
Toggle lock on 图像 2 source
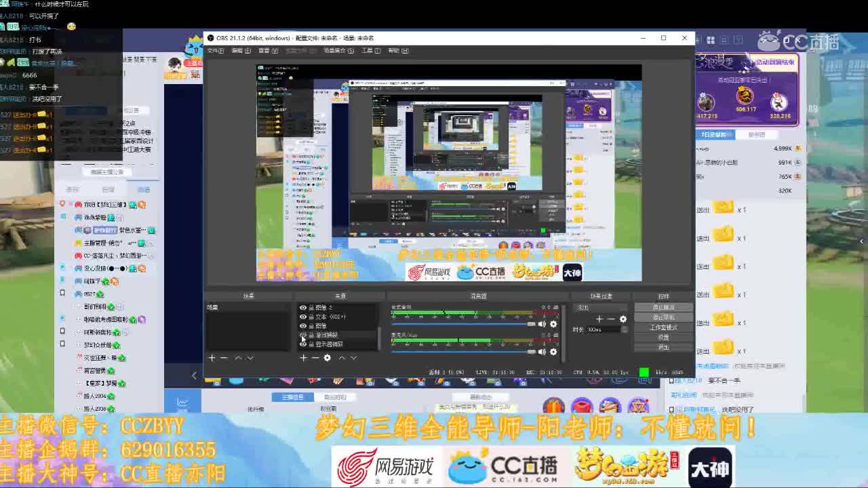(311, 308)
